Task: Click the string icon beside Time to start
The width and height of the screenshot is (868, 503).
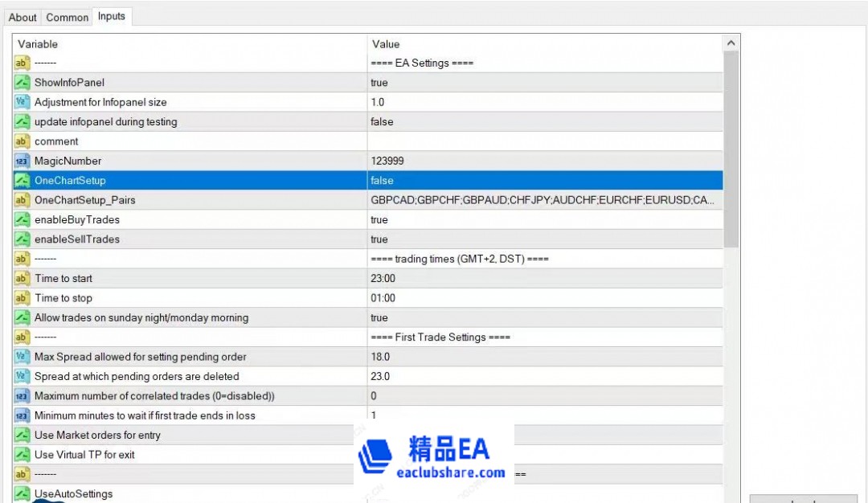Action: click(23, 278)
